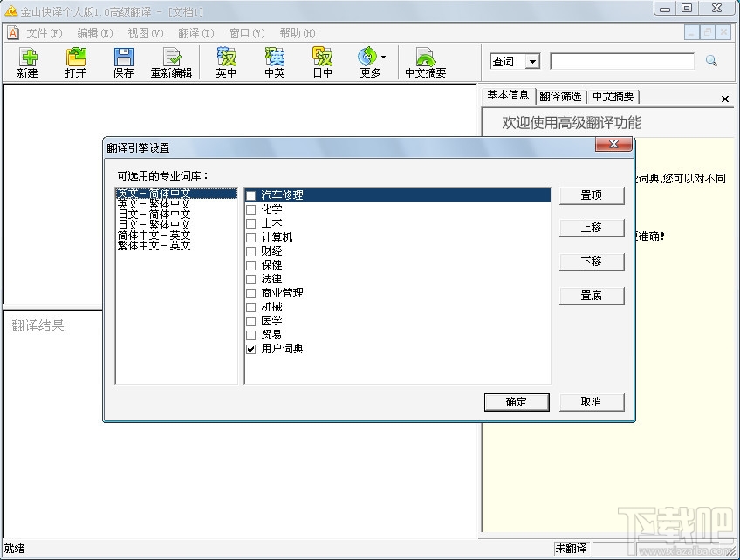740x560 pixels.
Task: Click the word lookup input field
Action: coord(622,61)
